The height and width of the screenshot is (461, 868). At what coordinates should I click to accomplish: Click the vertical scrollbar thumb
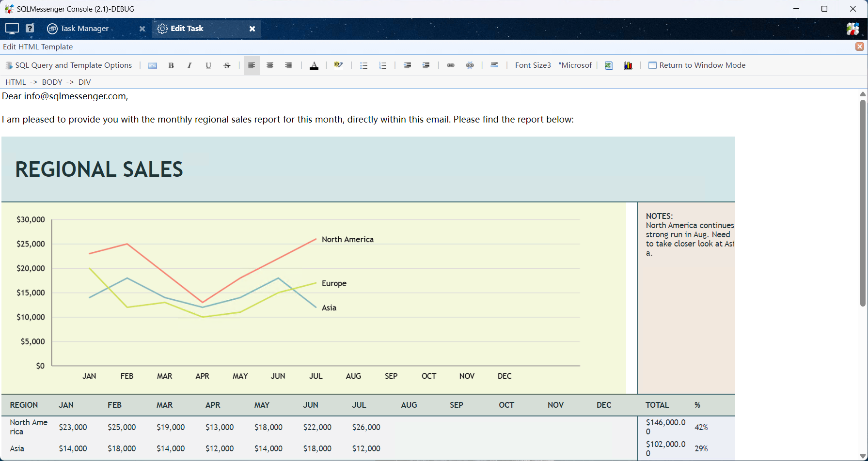coord(863,203)
